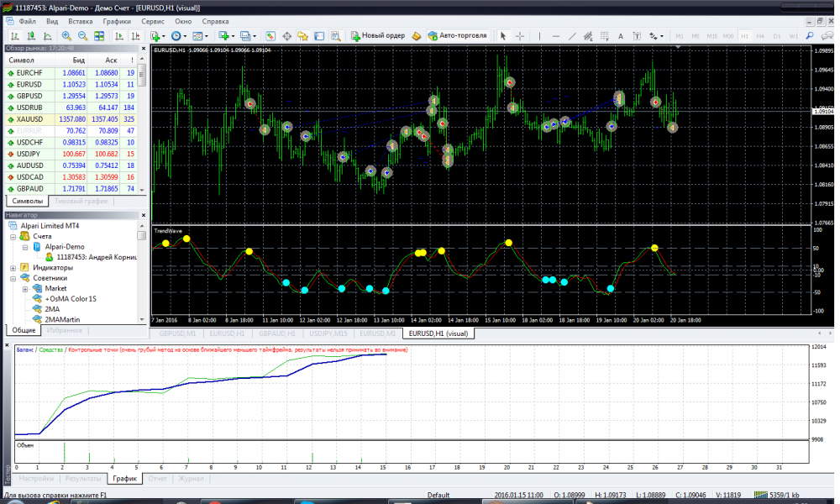Click the Новый ордер button
The width and height of the screenshot is (840, 504).
coord(378,36)
